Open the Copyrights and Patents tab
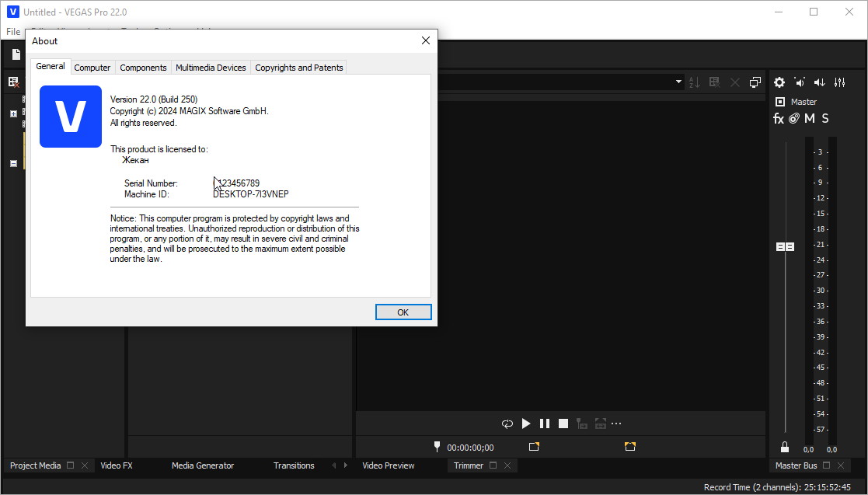This screenshot has width=868, height=495. 299,68
